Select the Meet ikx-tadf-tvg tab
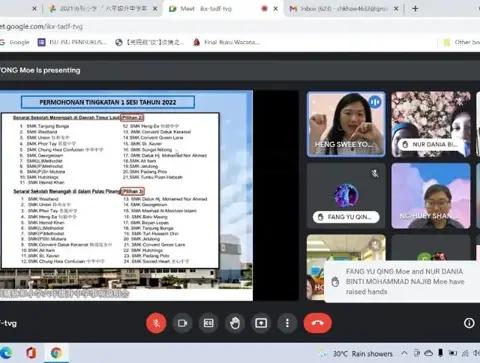Screen dimensions: 480x363 pos(206,9)
